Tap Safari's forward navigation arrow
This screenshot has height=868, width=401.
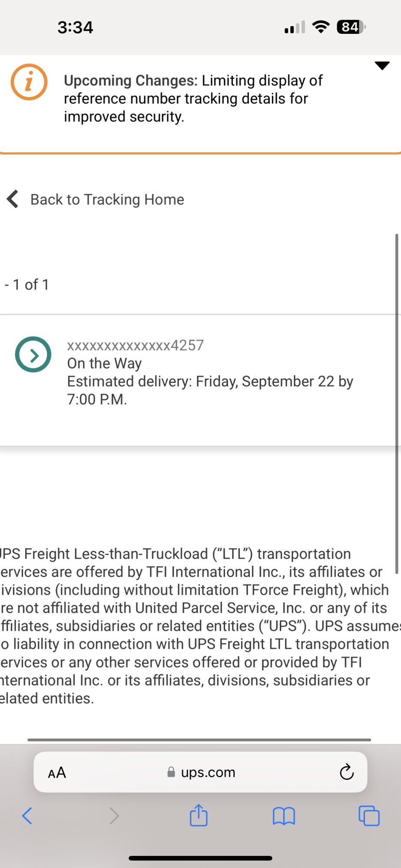[114, 816]
